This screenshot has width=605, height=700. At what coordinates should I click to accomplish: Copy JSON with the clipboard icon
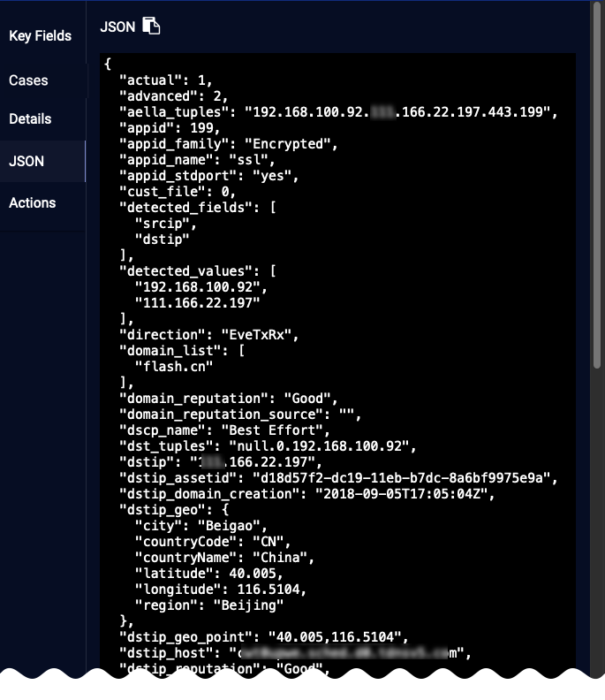152,27
